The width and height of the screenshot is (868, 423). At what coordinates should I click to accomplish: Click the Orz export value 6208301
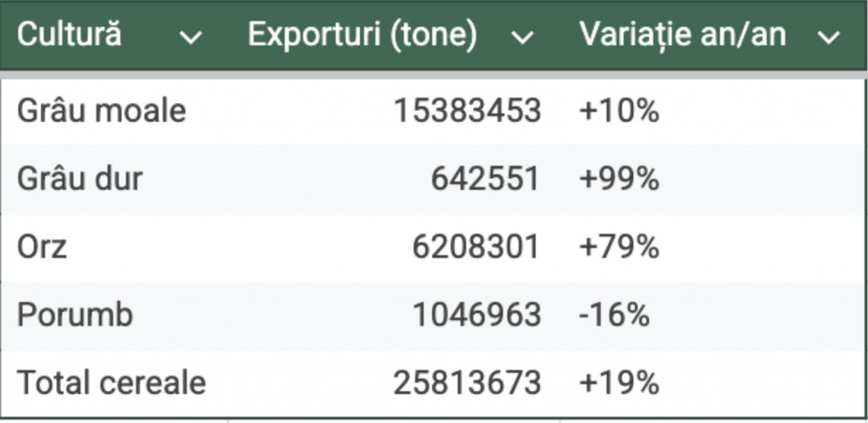(476, 247)
